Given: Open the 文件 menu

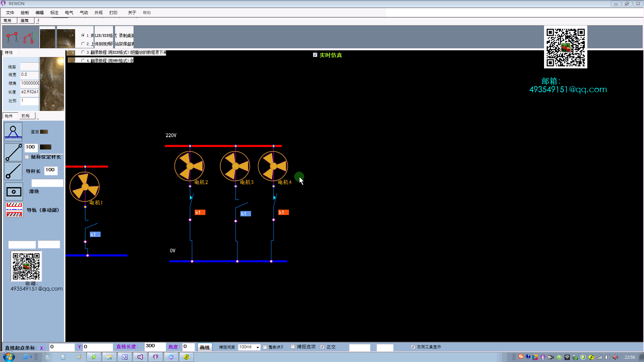Looking at the screenshot, I should [x=10, y=13].
